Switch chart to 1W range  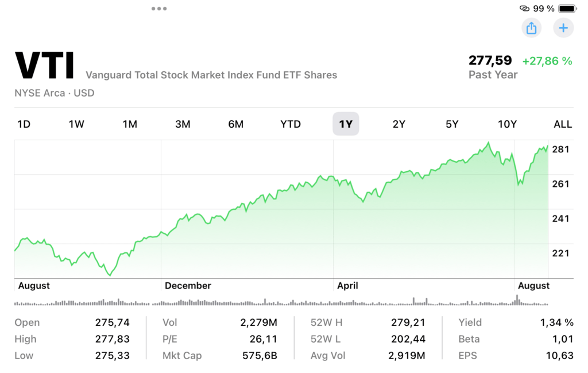pyautogui.click(x=76, y=124)
